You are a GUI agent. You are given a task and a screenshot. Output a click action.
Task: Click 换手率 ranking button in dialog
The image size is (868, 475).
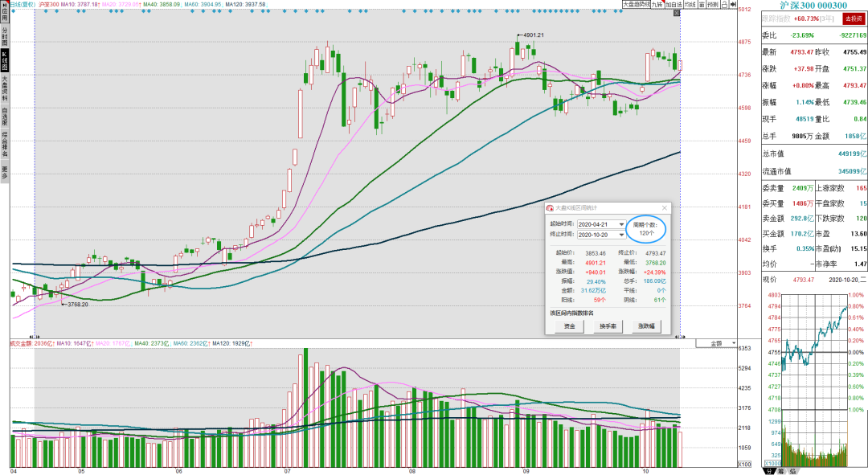point(608,326)
